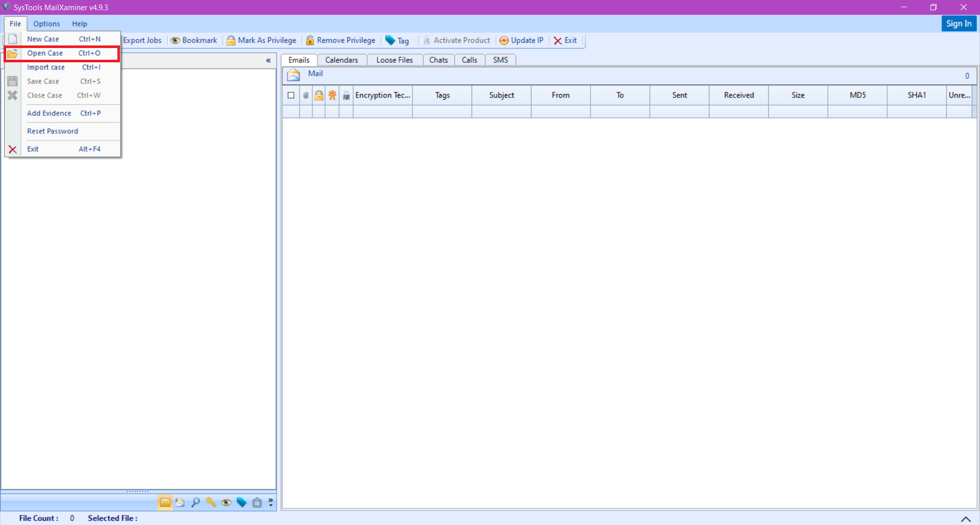980x525 pixels.
Task: Open the search magnifier in bottom panel
Action: pos(195,503)
